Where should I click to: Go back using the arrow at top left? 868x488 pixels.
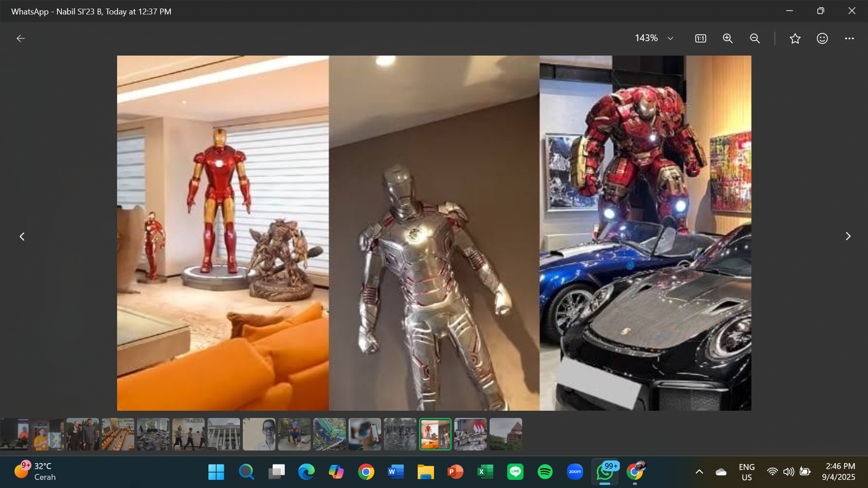[x=21, y=38]
